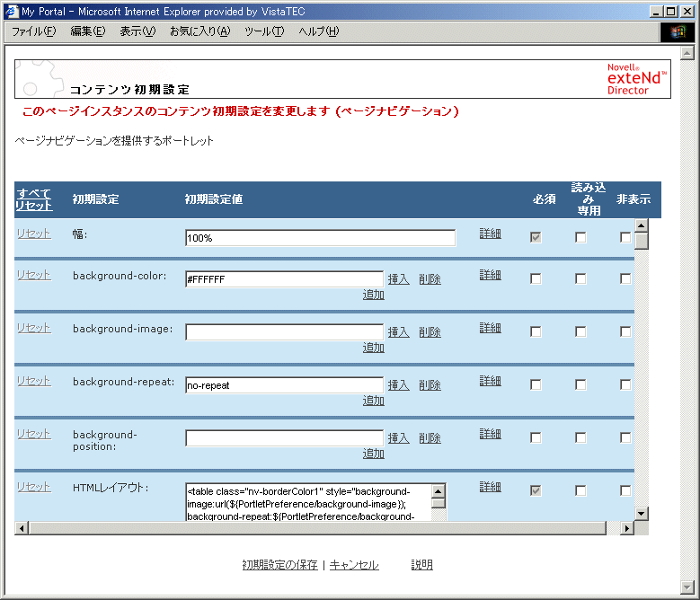Toggle 必須 checkbox for background-repeat

[536, 385]
